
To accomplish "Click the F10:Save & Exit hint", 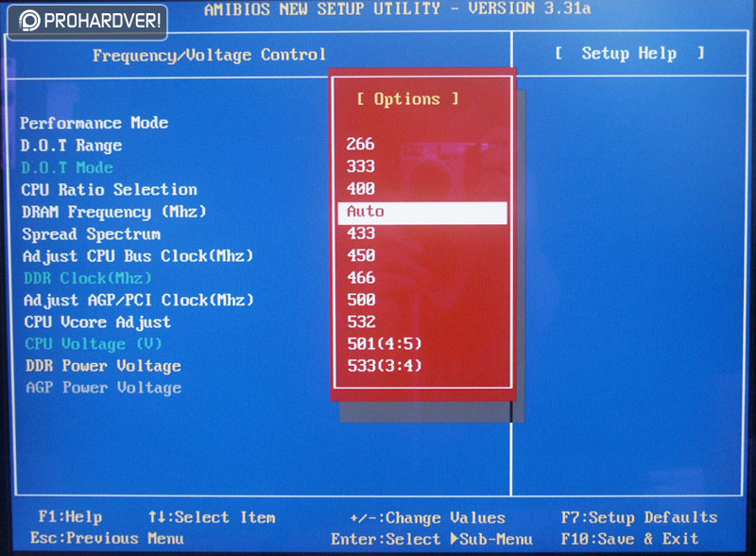I will click(x=629, y=539).
